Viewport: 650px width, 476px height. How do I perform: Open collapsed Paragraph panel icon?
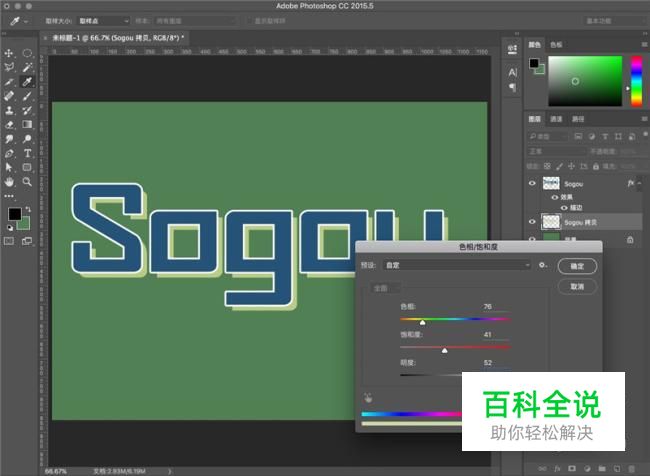pos(512,87)
